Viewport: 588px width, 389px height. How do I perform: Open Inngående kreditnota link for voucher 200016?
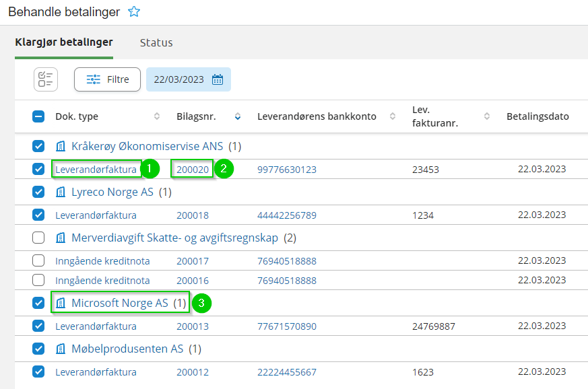[x=102, y=281]
